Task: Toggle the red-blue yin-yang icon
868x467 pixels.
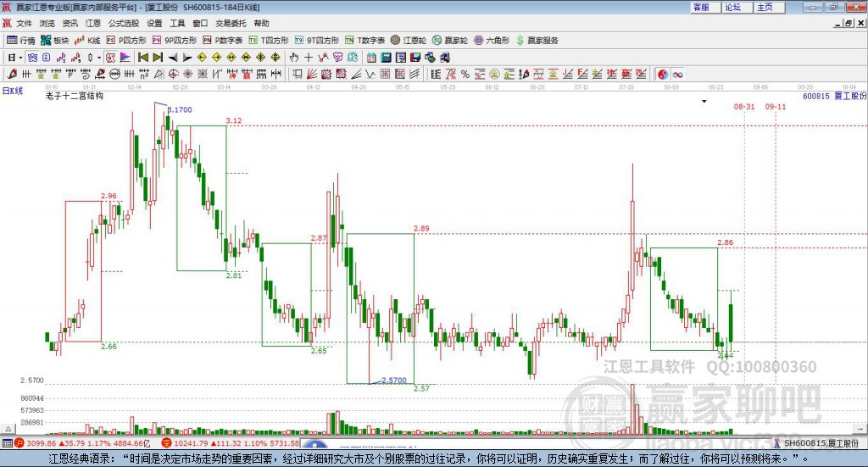Action: click(x=663, y=74)
